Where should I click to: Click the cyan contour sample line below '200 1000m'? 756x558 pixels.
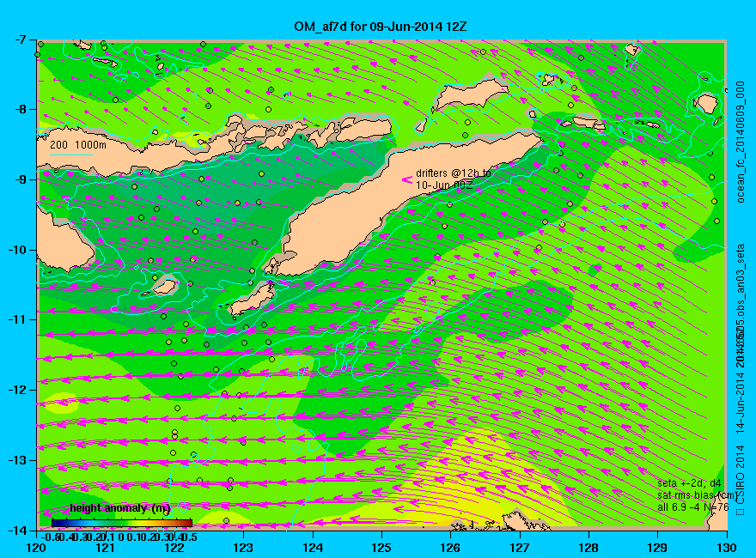(71, 155)
